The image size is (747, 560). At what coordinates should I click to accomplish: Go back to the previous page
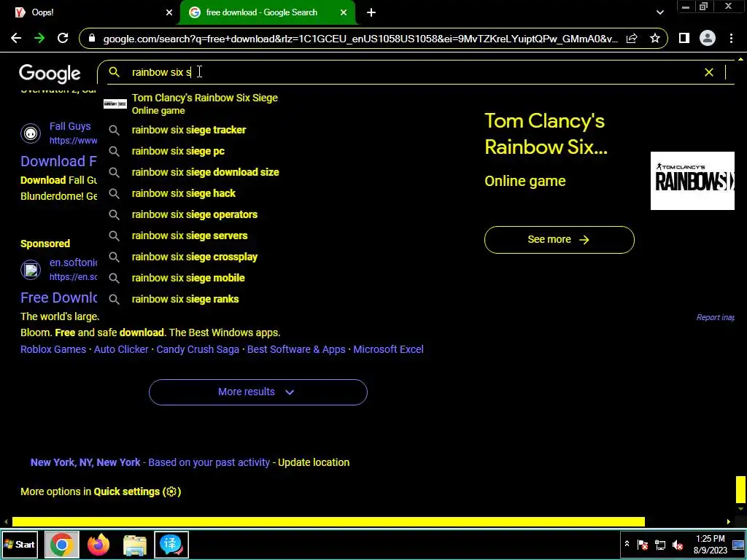pos(16,39)
